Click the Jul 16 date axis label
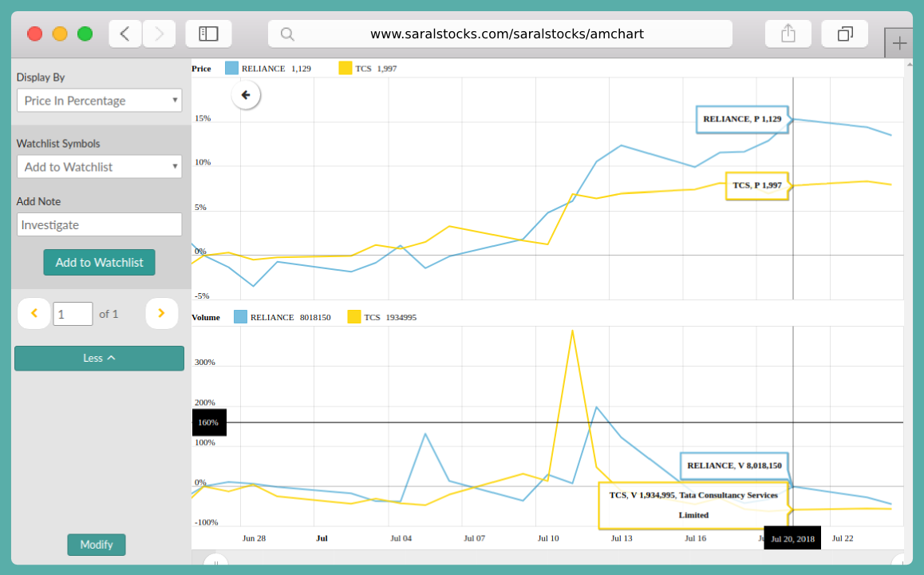The width and height of the screenshot is (924, 575). coord(695,538)
